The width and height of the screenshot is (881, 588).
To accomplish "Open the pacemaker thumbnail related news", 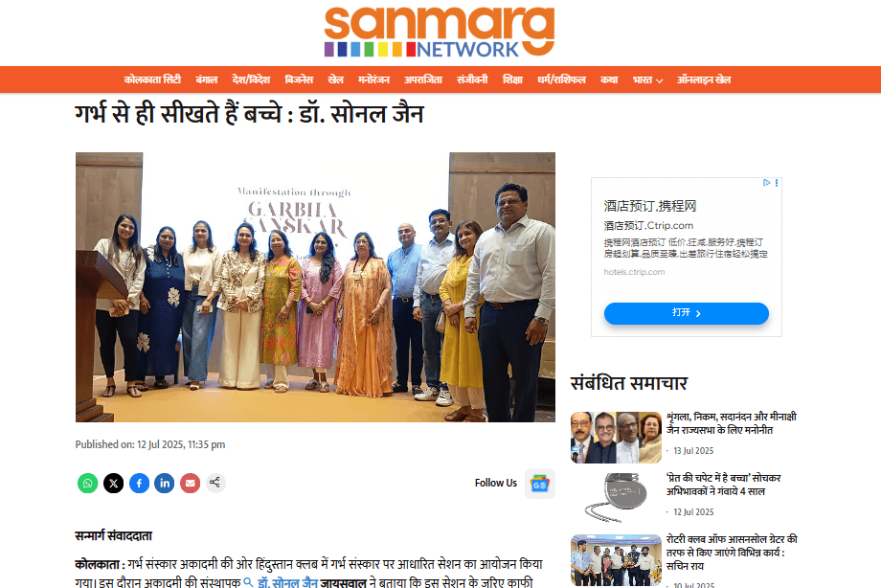I will (616, 498).
